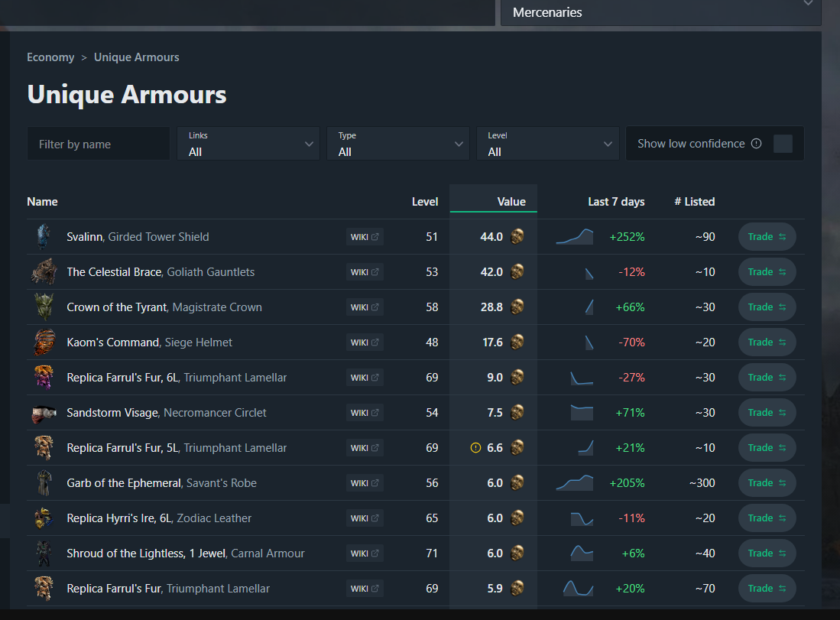
Task: Click the Kaom's Command helmet icon
Action: pyautogui.click(x=44, y=342)
